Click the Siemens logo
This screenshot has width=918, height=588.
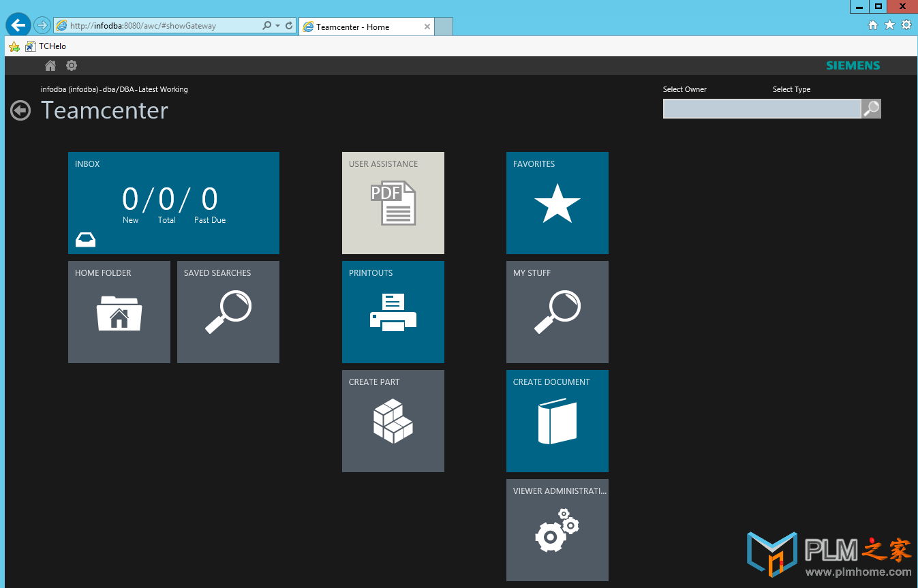853,65
